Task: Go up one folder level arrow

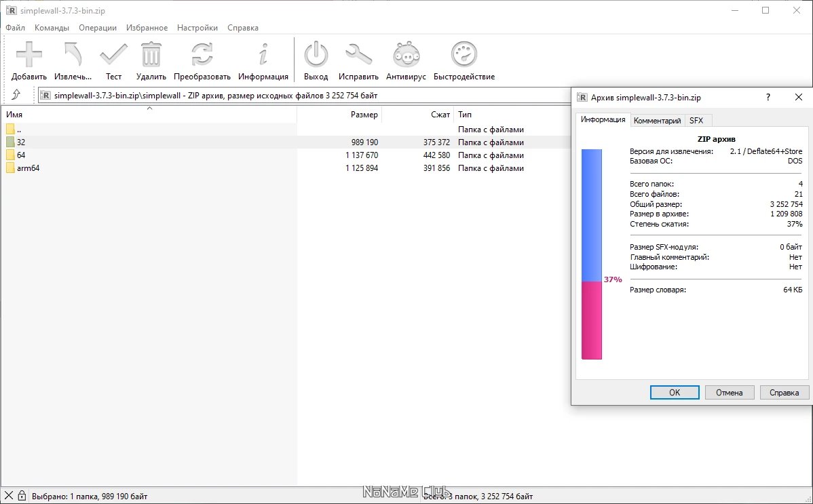Action: (x=16, y=95)
